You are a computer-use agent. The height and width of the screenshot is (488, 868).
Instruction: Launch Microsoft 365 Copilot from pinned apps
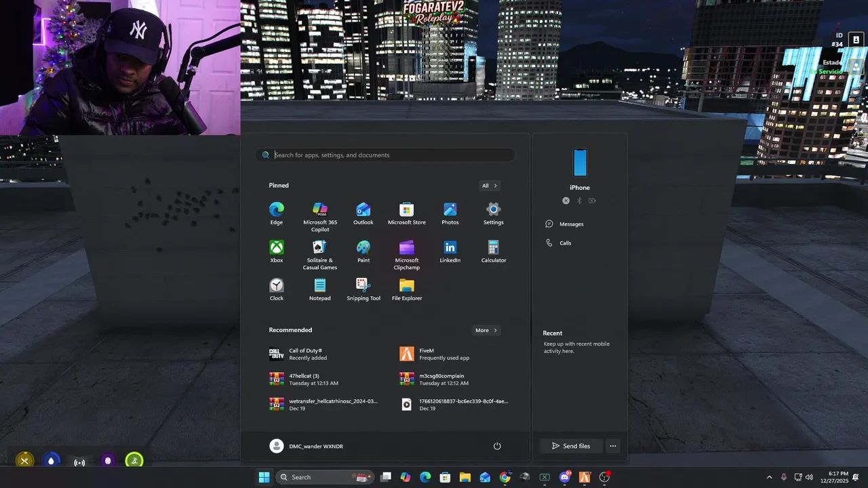pos(320,217)
